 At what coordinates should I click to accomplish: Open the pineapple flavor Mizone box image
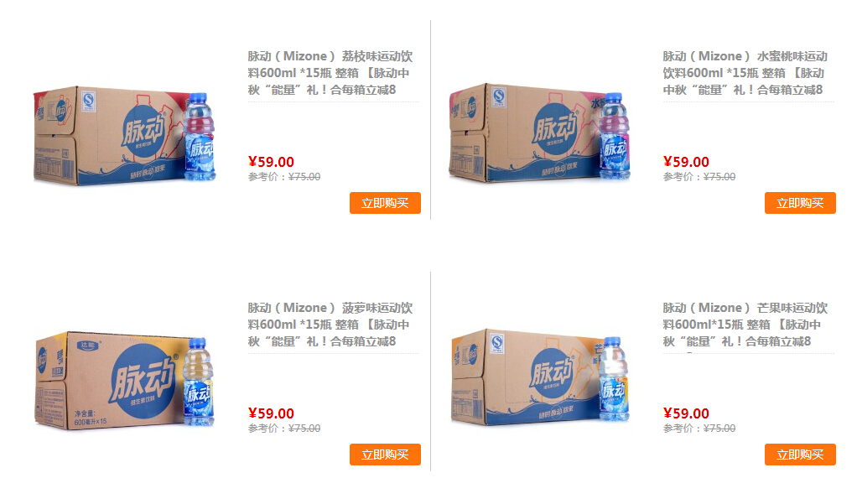(125, 381)
